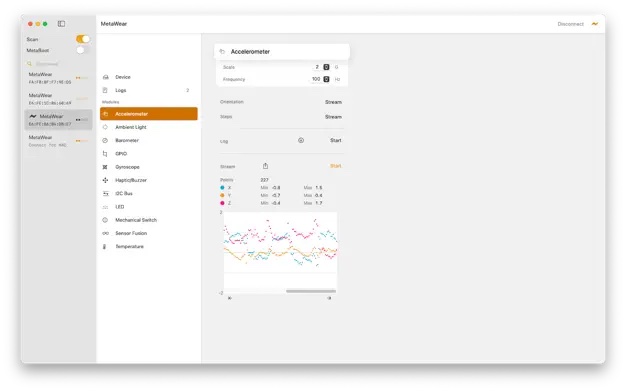Select the Haptic/Buzzer module
The height and width of the screenshot is (391, 626).
point(149,180)
